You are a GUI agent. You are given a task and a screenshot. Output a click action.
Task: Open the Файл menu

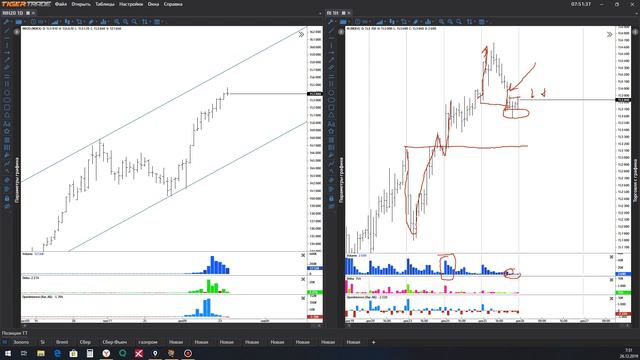coord(60,4)
